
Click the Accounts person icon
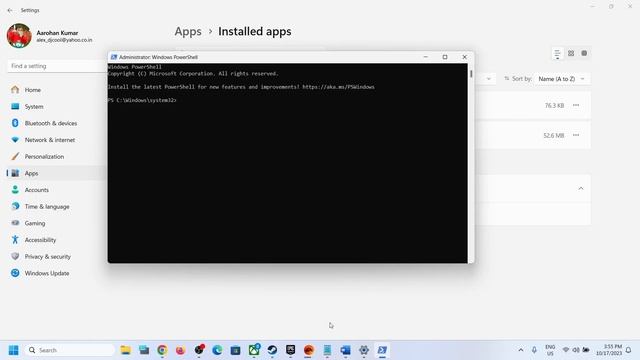(x=15, y=190)
